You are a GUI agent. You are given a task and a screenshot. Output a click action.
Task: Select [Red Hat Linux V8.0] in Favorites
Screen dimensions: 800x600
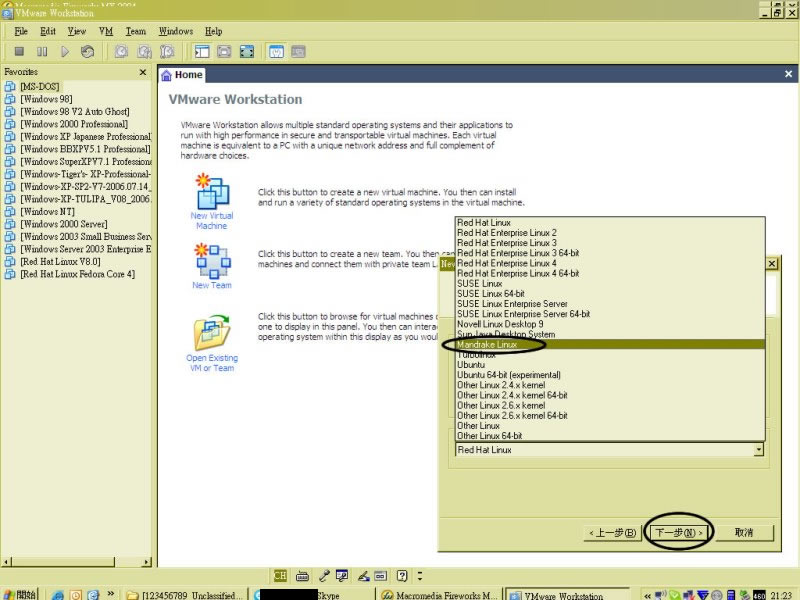pos(60,262)
